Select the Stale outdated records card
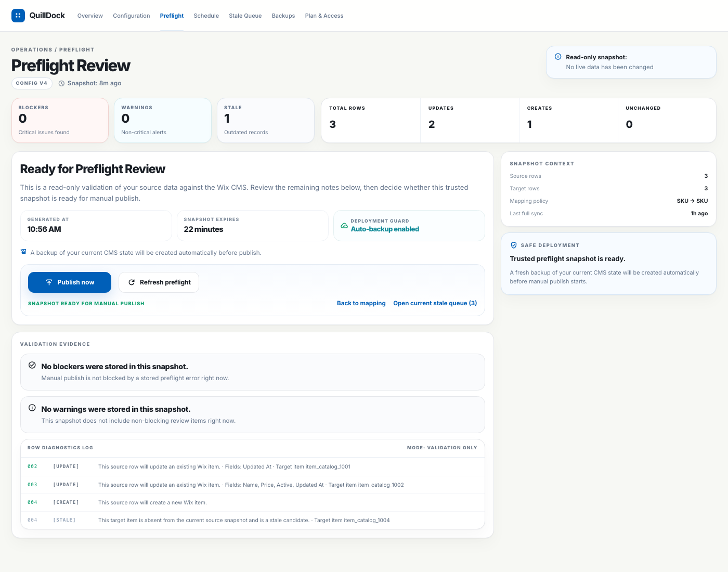This screenshot has width=728, height=572. point(265,120)
